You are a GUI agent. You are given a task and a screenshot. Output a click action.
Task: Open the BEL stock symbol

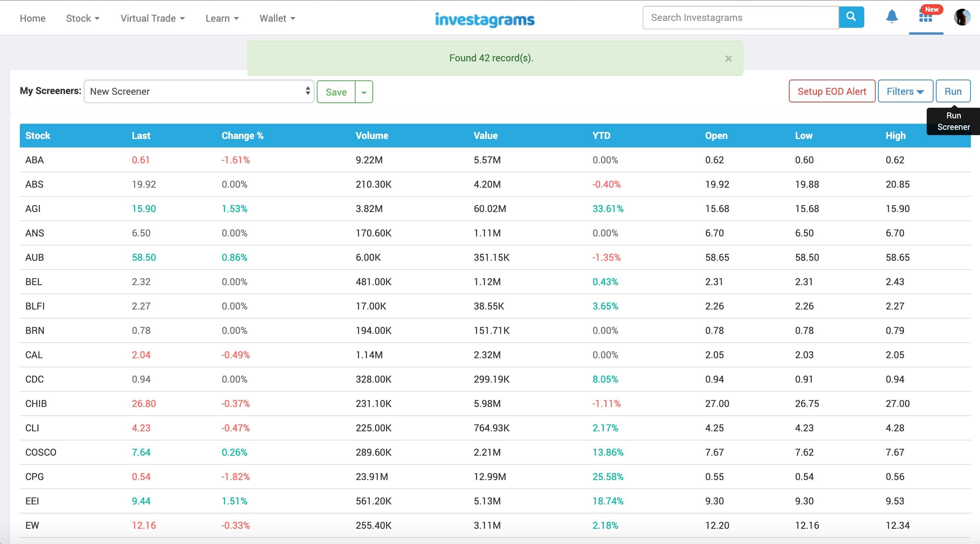click(x=34, y=282)
